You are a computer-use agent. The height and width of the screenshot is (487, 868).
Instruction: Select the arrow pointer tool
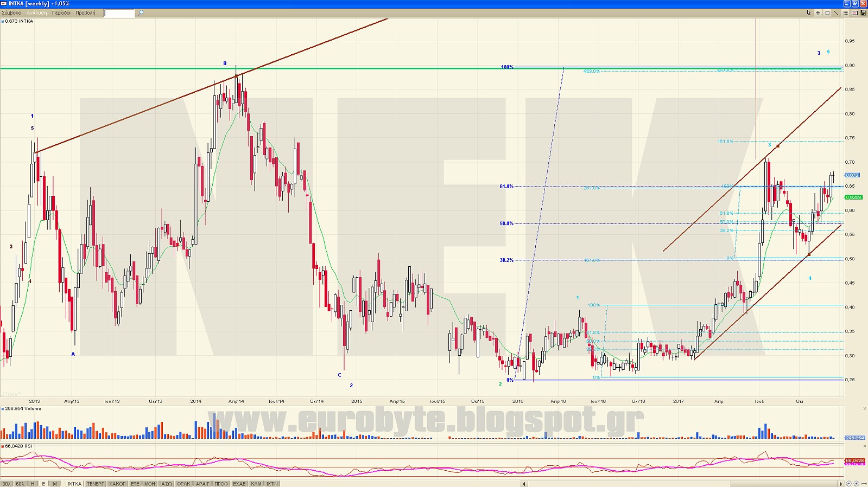(809, 12)
